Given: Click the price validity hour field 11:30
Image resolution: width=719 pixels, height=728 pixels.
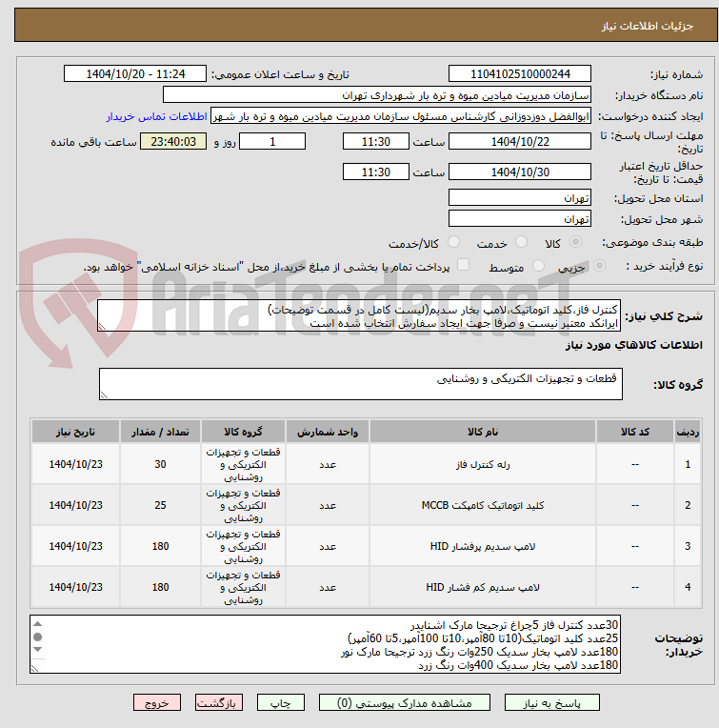Looking at the screenshot, I should pos(376,172).
